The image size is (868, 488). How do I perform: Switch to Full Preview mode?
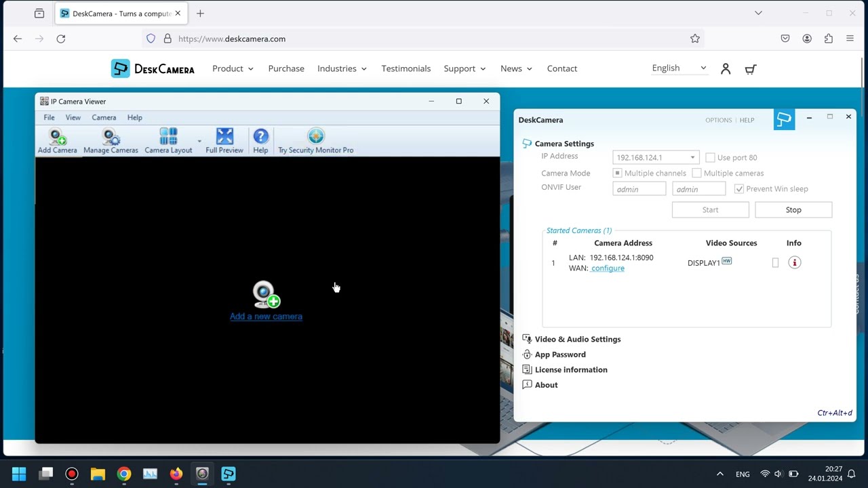pos(224,141)
